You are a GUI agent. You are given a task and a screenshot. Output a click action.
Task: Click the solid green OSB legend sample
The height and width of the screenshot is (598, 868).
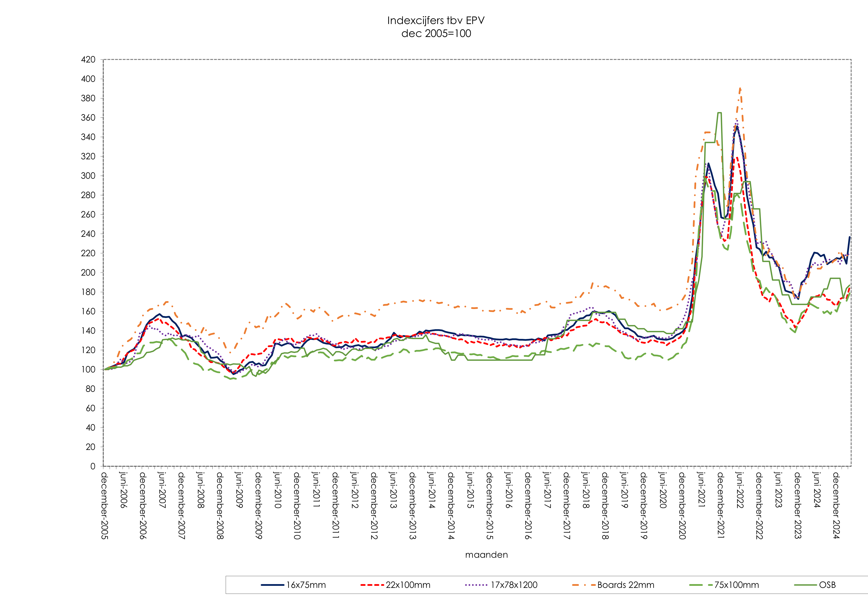805,585
